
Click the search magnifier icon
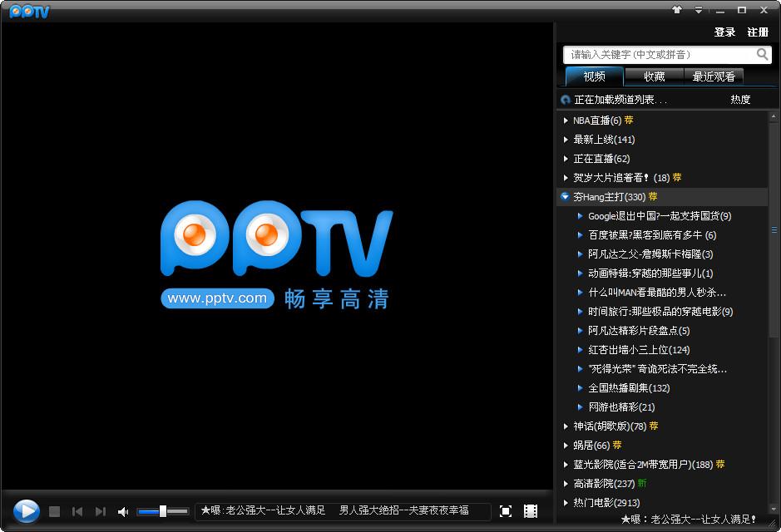click(763, 55)
